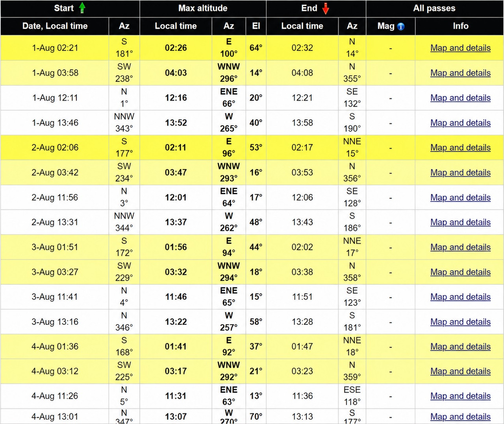Click end time '12:06'
Screen dimensions: 504x424
click(302, 197)
